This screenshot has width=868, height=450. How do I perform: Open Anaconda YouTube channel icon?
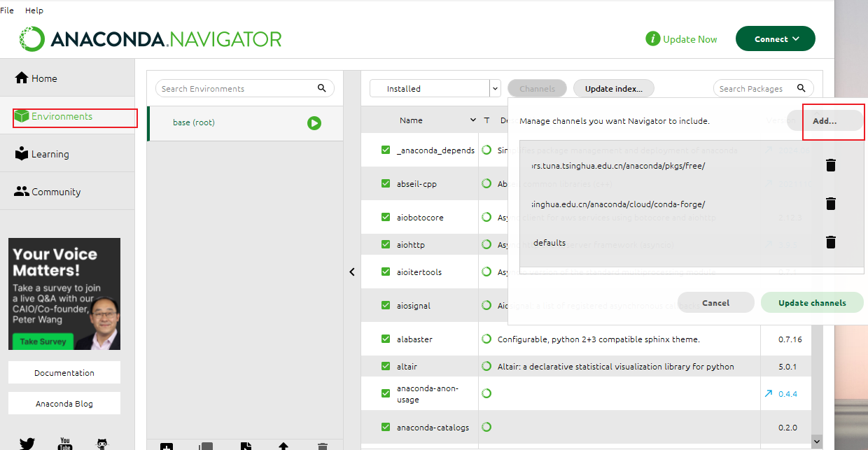(x=65, y=444)
